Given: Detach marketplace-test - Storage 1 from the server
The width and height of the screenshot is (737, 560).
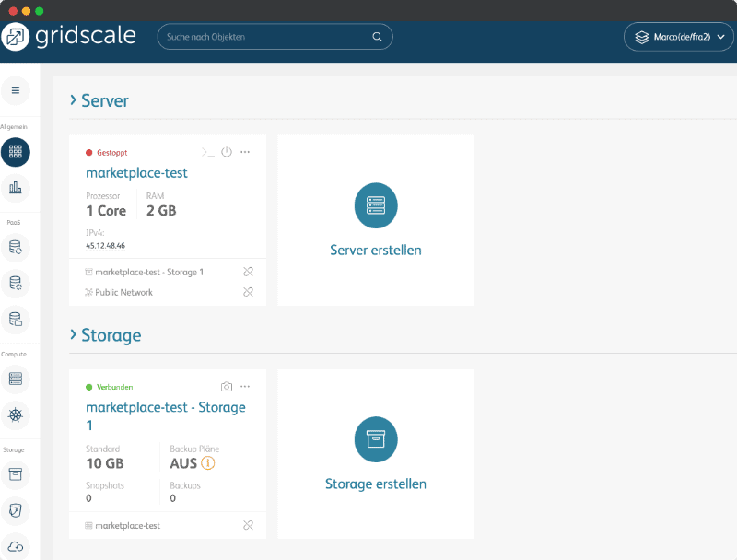Looking at the screenshot, I should click(248, 272).
